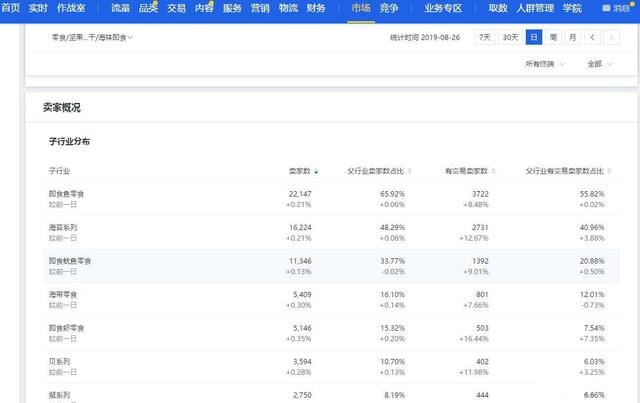Open the 营销 nav item
Viewport: 640px width, 403px height.
coord(260,8)
